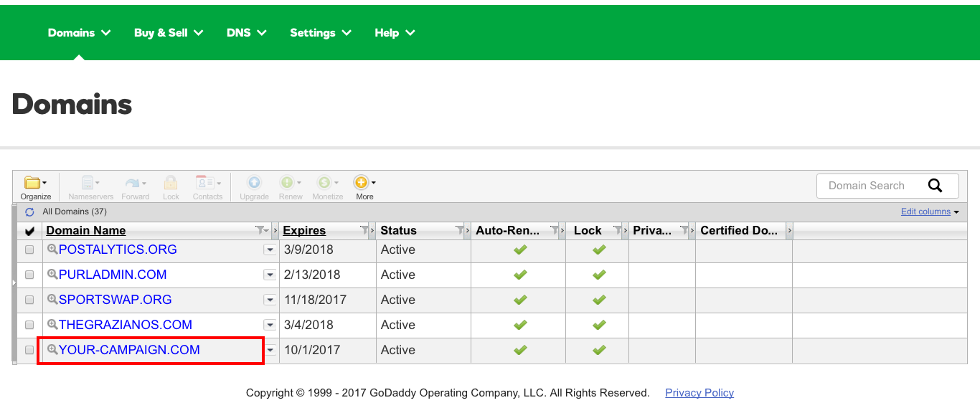Open the More toolbar menu
The width and height of the screenshot is (980, 418).
tap(364, 188)
